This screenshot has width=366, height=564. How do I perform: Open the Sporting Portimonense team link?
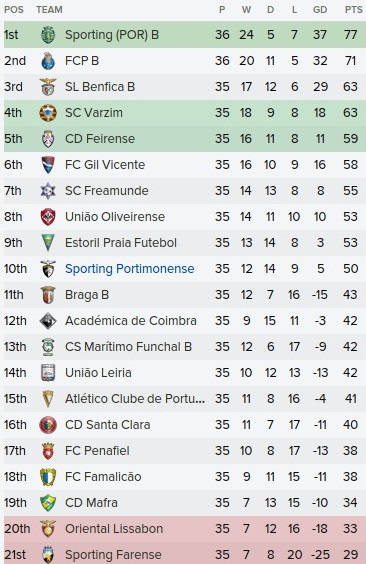[129, 269]
